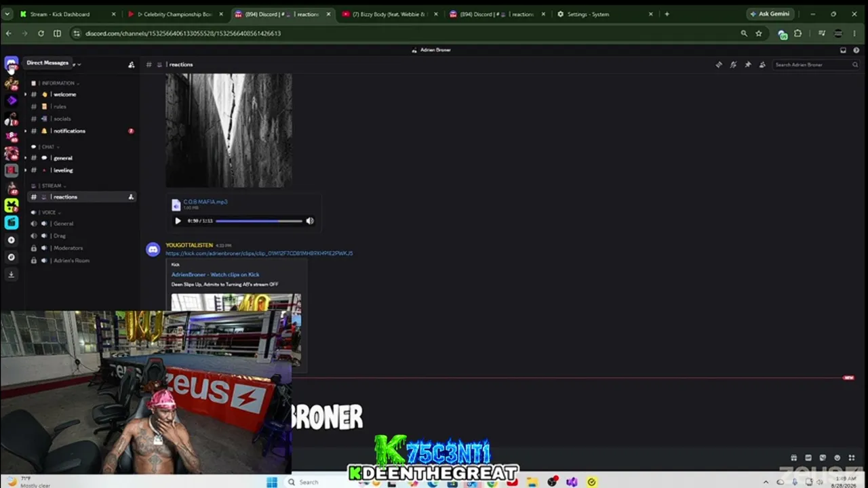Open the general text channel
868x488 pixels.
[x=81, y=158]
